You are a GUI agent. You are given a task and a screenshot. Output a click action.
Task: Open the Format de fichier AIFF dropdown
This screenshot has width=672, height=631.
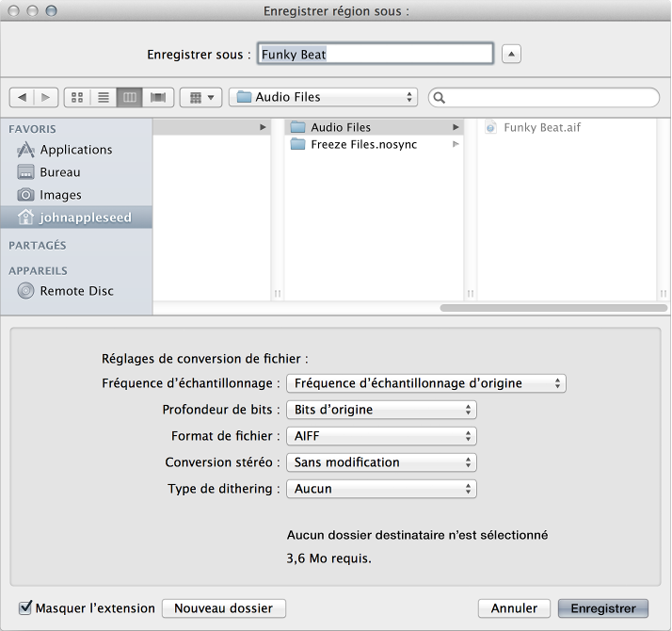coord(380,436)
